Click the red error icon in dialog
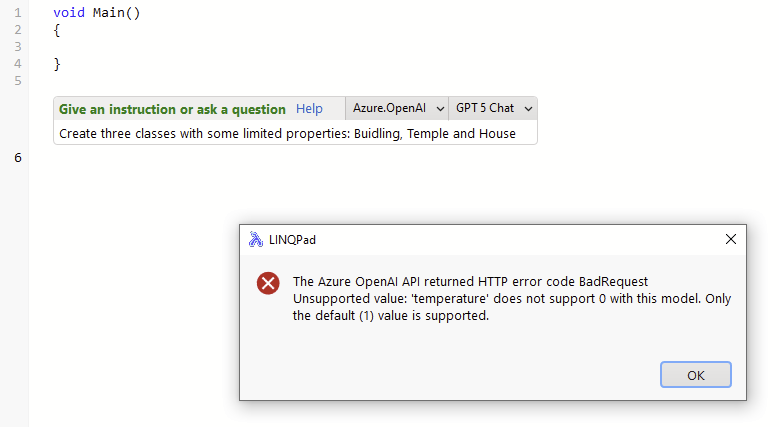779x427 pixels. click(268, 283)
